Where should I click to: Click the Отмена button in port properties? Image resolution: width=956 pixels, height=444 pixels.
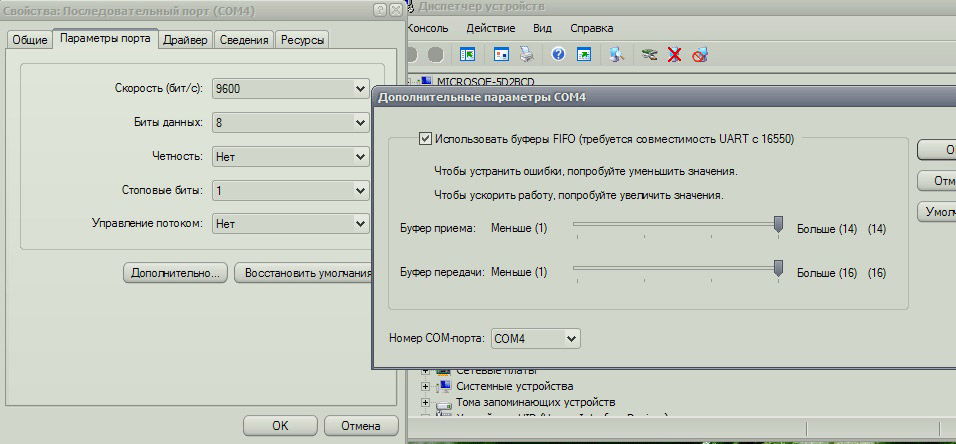pos(360,425)
